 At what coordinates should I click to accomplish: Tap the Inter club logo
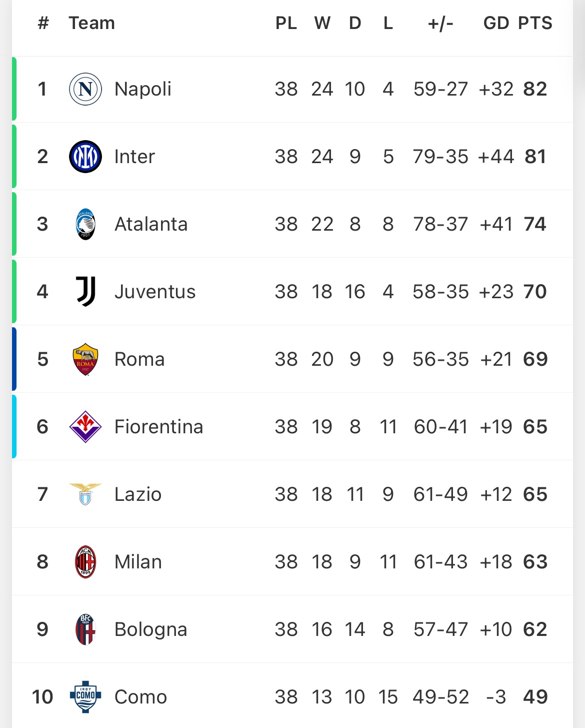pos(85,157)
